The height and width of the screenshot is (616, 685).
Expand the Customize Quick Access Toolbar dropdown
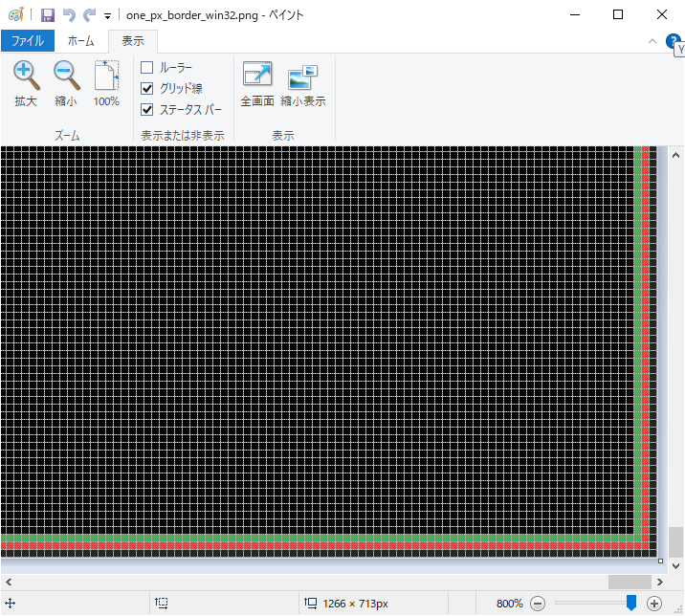pyautogui.click(x=107, y=16)
